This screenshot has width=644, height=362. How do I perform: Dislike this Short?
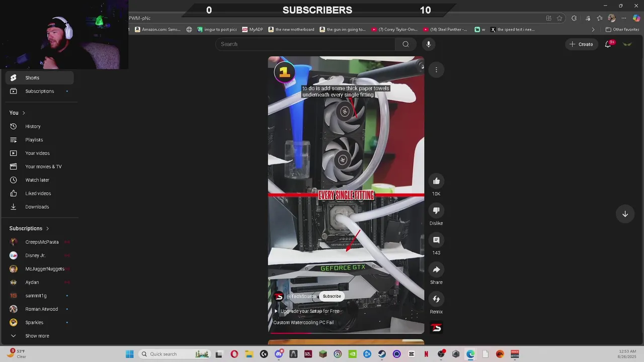(x=436, y=211)
